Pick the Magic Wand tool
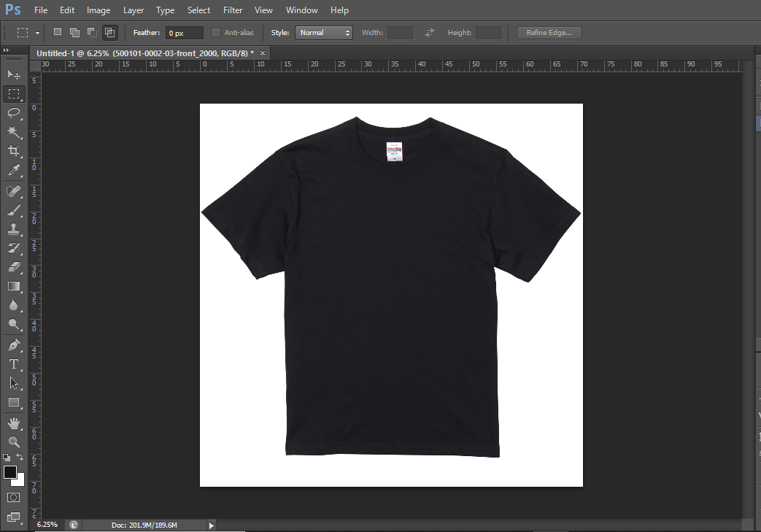 coord(14,131)
